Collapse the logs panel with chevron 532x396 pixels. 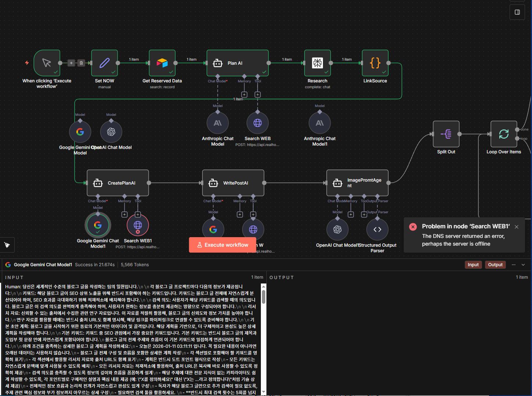[523, 265]
